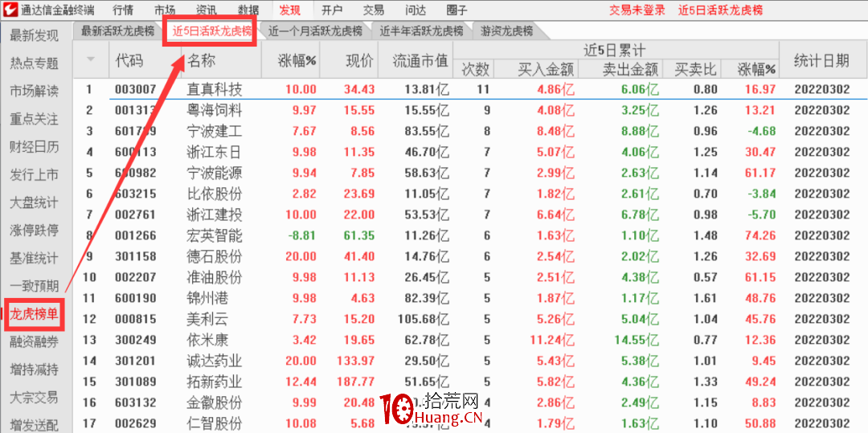Open 发行上市 in the sidebar
The width and height of the screenshot is (868, 433).
coord(34,175)
